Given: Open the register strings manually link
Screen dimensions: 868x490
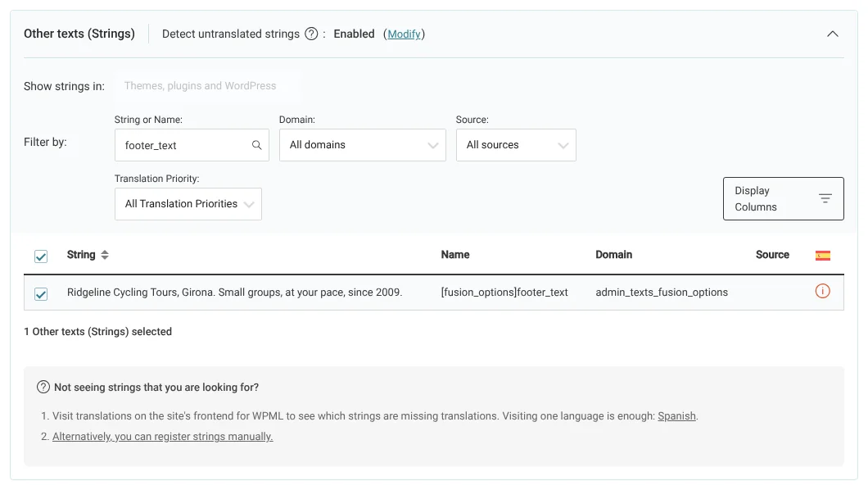Looking at the screenshot, I should pos(163,436).
